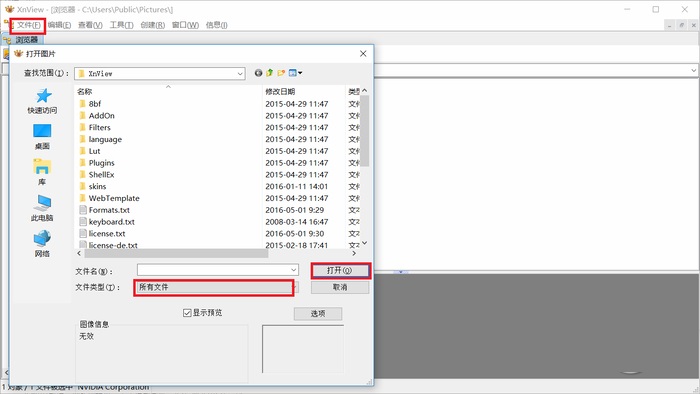Open 窗口(W) menu
This screenshot has width=700, height=394.
[185, 25]
